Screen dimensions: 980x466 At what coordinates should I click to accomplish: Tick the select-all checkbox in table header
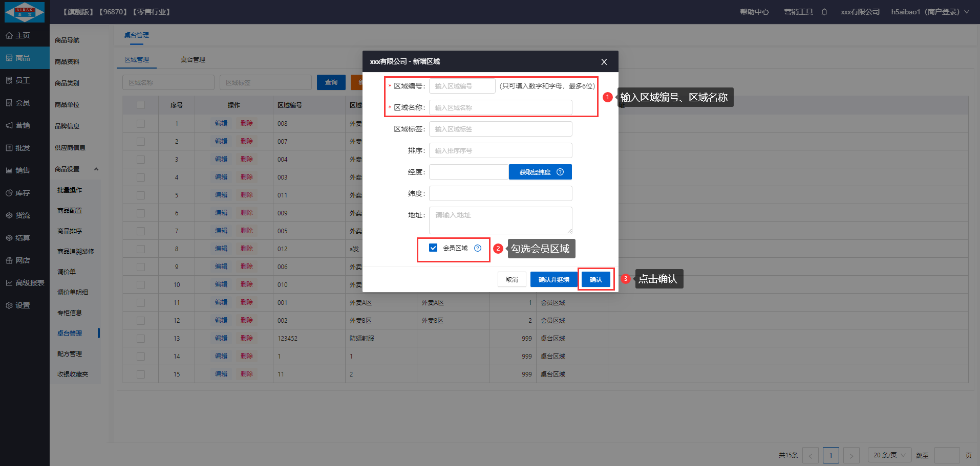click(x=141, y=105)
